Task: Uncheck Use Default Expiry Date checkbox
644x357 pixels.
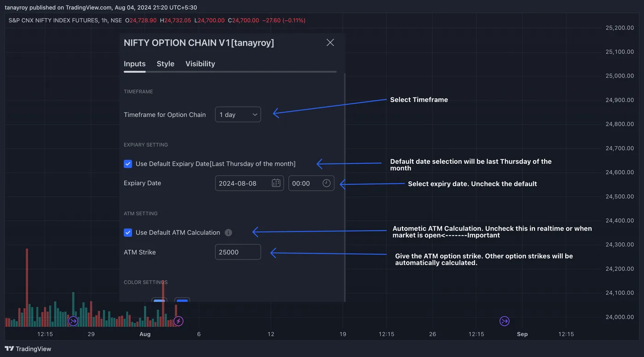Action: (128, 164)
